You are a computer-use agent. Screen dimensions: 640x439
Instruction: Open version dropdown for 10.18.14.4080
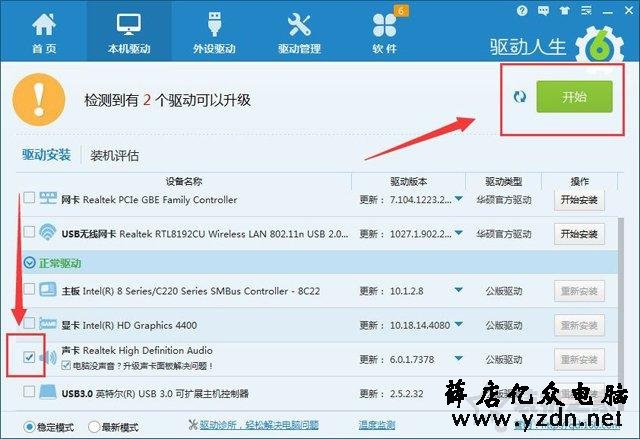click(459, 324)
